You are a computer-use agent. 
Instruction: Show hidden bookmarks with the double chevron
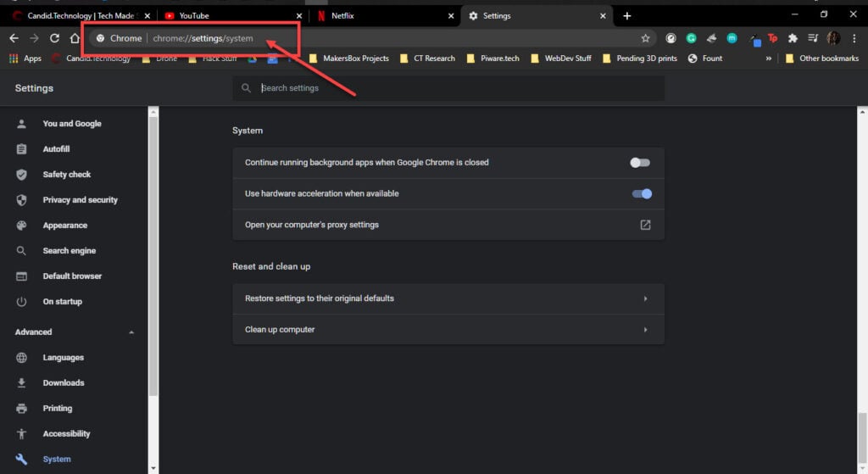768,59
